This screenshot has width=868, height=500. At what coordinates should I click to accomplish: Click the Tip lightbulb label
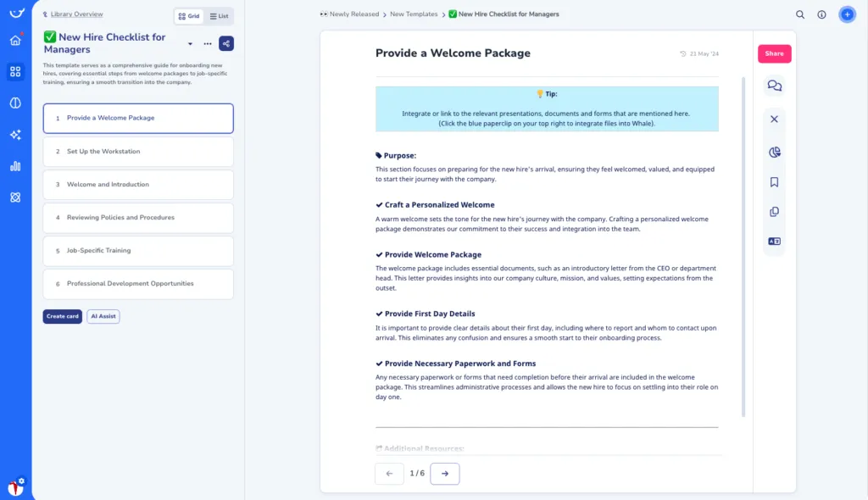point(547,94)
